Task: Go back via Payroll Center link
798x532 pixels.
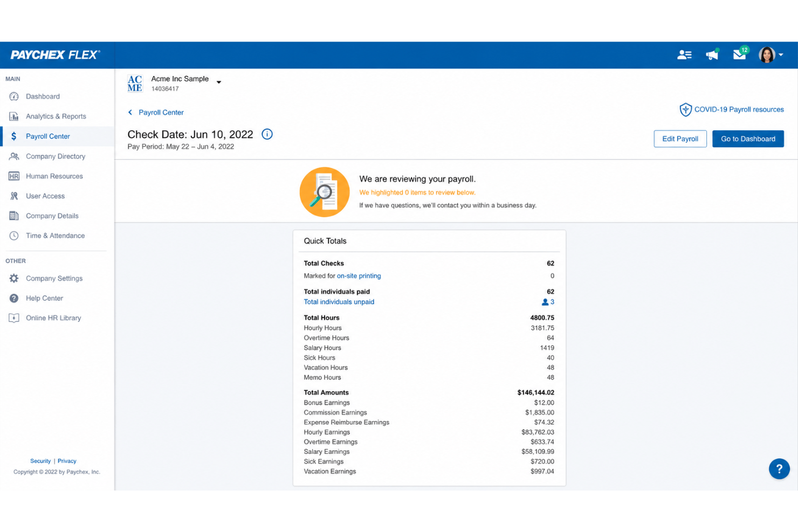Action: pos(161,112)
